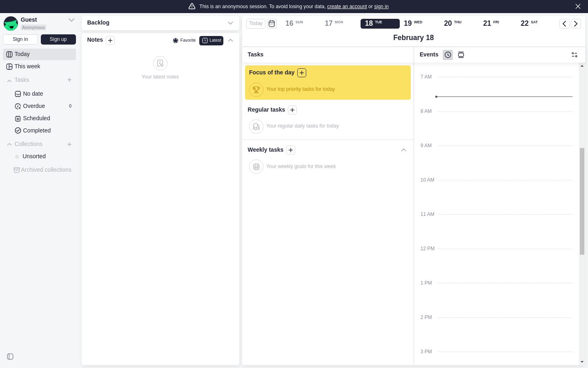Screen dimensions: 588x368
Task: Dismiss the anonymous session banner
Action: (x=578, y=6)
